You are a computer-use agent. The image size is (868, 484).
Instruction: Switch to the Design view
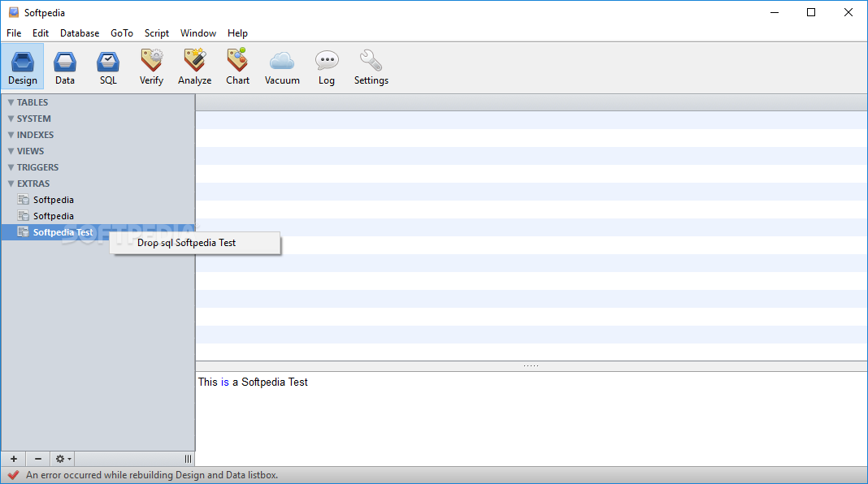[x=23, y=67]
